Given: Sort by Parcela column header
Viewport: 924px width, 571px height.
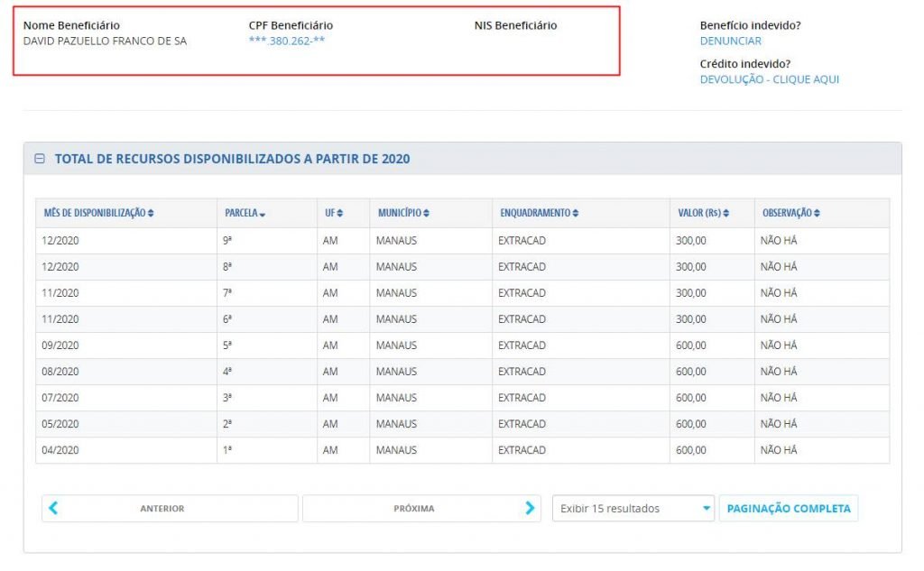Looking at the screenshot, I should [245, 213].
